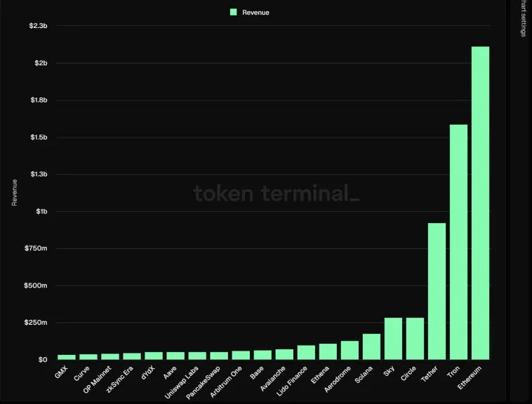This screenshot has height=404, width=532.
Task: Click the Aerodrome revenue bar
Action: pyautogui.click(x=350, y=350)
